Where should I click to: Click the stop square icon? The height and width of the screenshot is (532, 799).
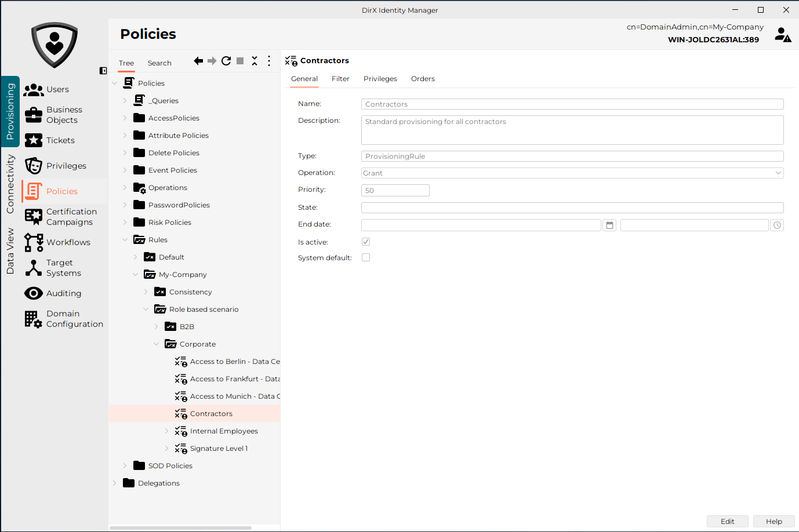(x=240, y=61)
